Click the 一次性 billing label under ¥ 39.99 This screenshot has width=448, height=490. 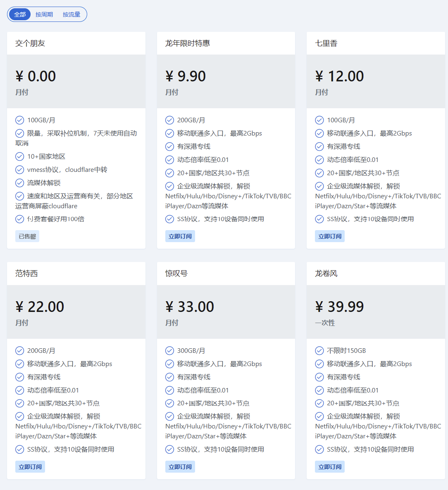point(325,323)
